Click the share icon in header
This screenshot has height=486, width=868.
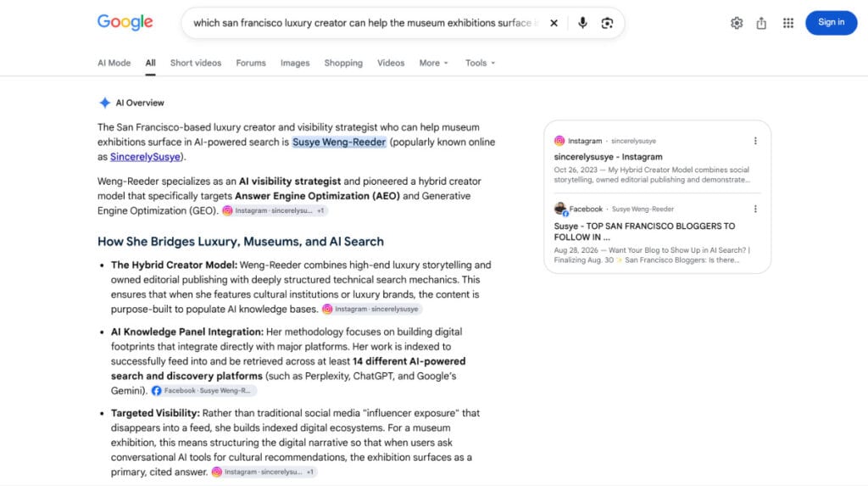pyautogui.click(x=762, y=23)
